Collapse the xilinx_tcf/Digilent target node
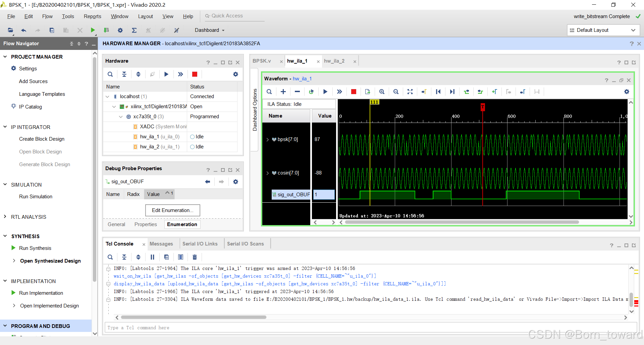This screenshot has height=345, width=644. (114, 107)
